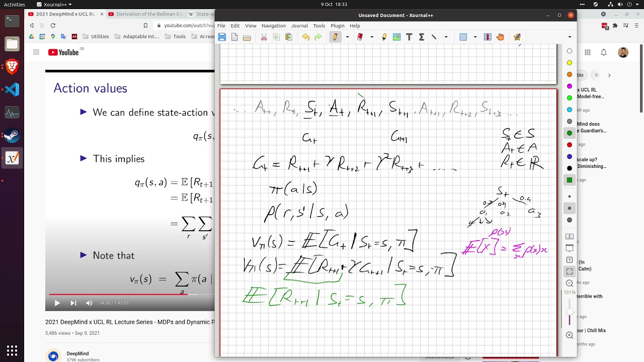The width and height of the screenshot is (644, 362).
Task: Mute the YouTube video volume
Action: point(89,303)
